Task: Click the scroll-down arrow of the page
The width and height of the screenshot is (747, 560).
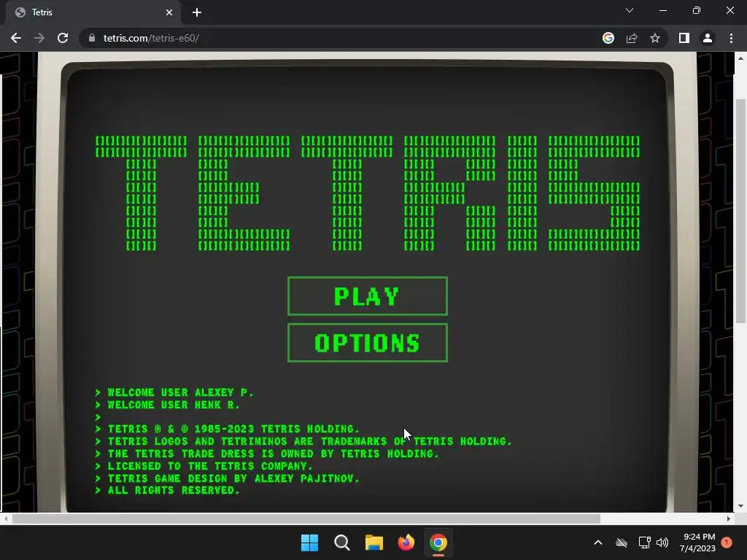Action: pyautogui.click(x=740, y=506)
